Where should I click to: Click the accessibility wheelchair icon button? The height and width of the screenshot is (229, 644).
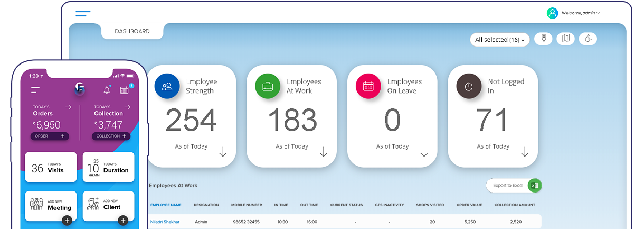pos(588,39)
